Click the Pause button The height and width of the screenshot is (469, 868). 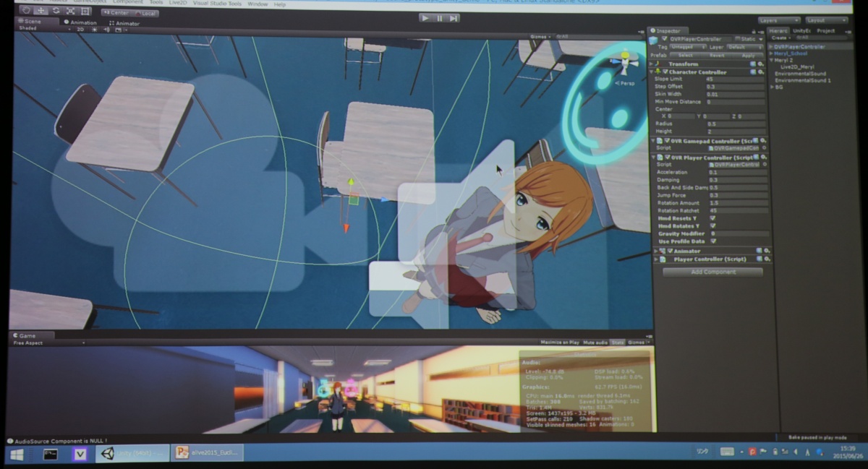pyautogui.click(x=439, y=17)
